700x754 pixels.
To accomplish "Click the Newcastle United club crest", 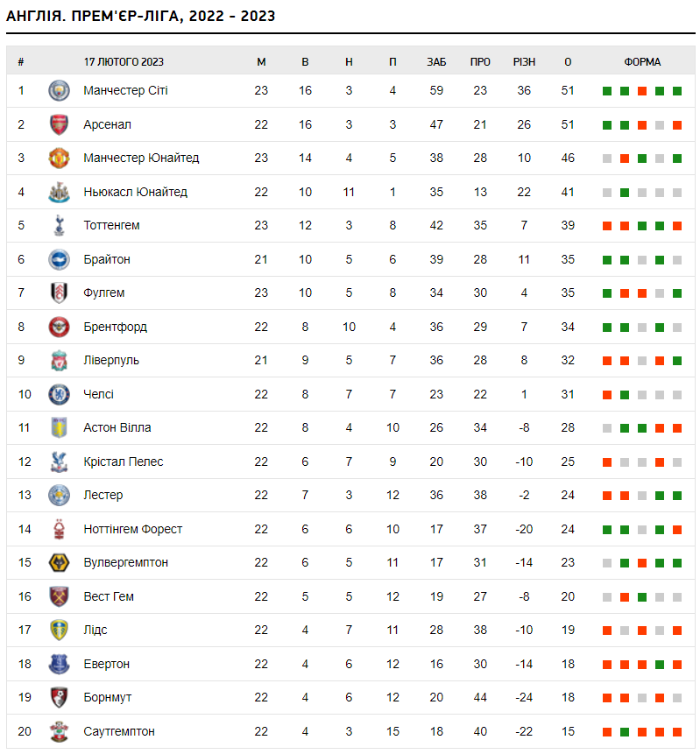I will point(59,192).
